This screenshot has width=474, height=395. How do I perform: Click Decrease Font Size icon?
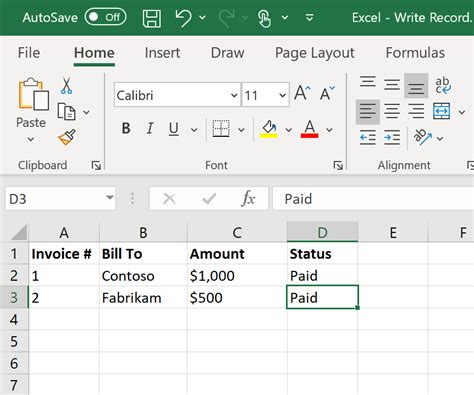(327, 93)
